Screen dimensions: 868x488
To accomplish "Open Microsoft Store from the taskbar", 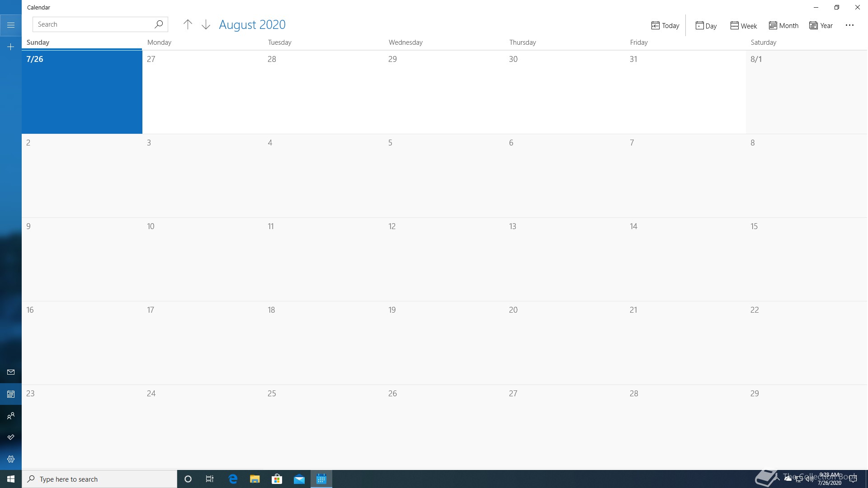I will coord(277,479).
